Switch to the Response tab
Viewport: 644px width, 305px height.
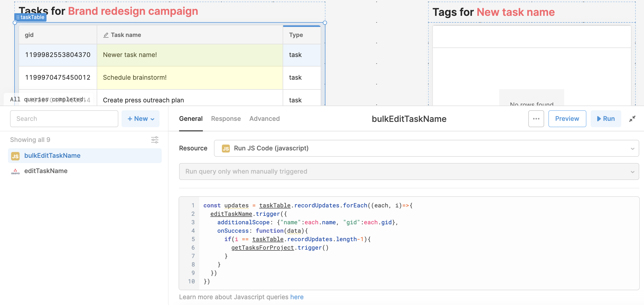[x=226, y=119]
